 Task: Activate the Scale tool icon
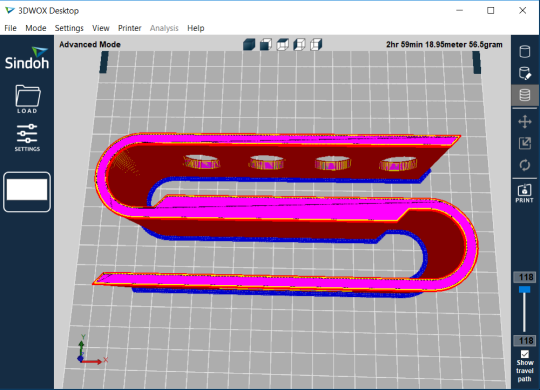525,143
